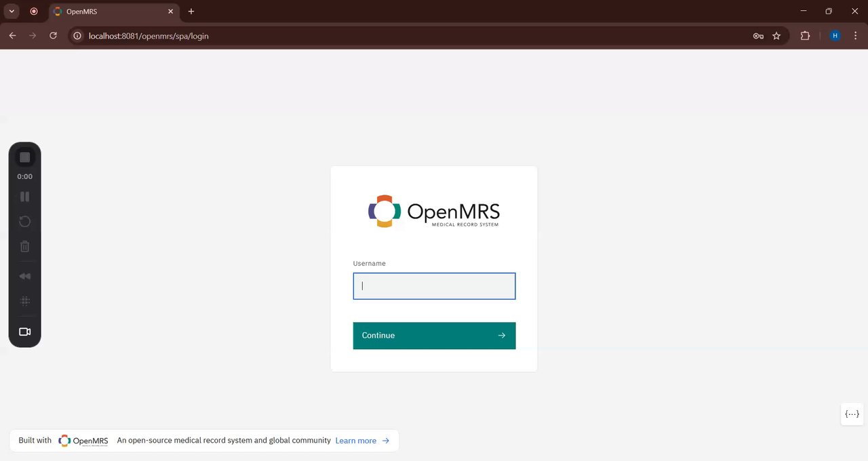Delete the recording via trash icon
The width and height of the screenshot is (868, 461).
[x=25, y=247]
